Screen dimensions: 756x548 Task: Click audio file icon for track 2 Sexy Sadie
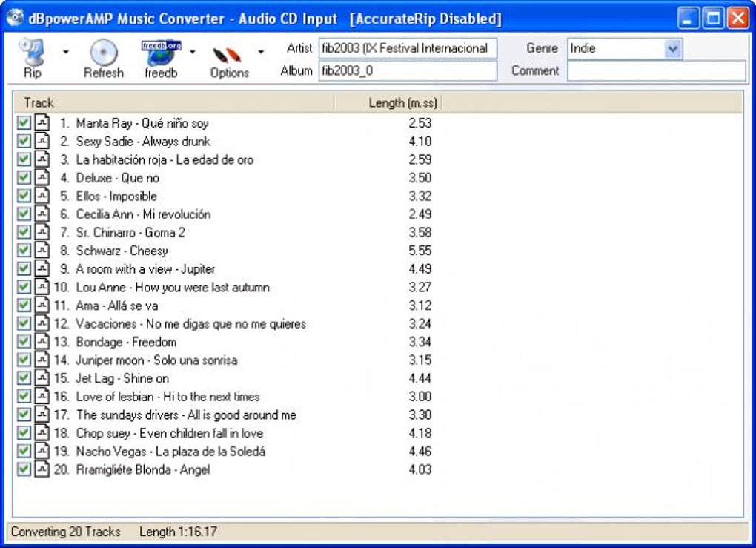(42, 141)
